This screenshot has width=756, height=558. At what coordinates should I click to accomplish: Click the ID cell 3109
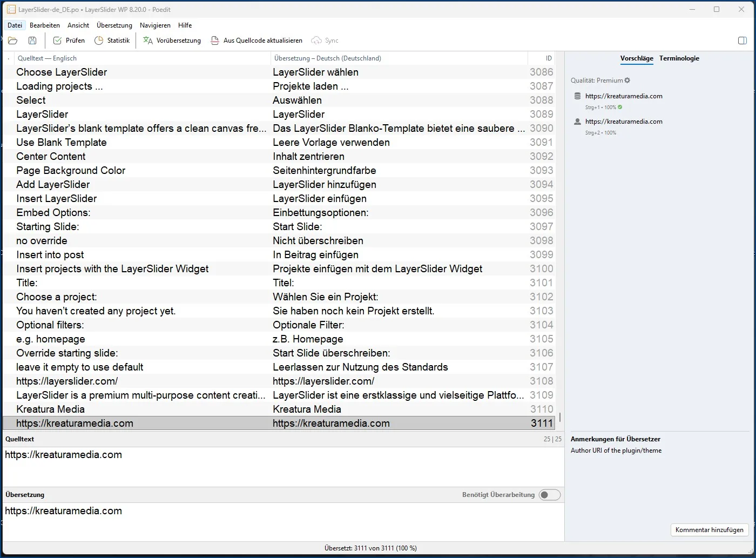(542, 395)
